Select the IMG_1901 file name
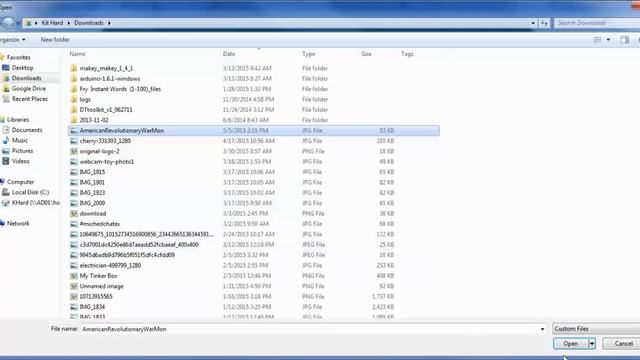Viewport: 640px width, 360px height. 92,182
